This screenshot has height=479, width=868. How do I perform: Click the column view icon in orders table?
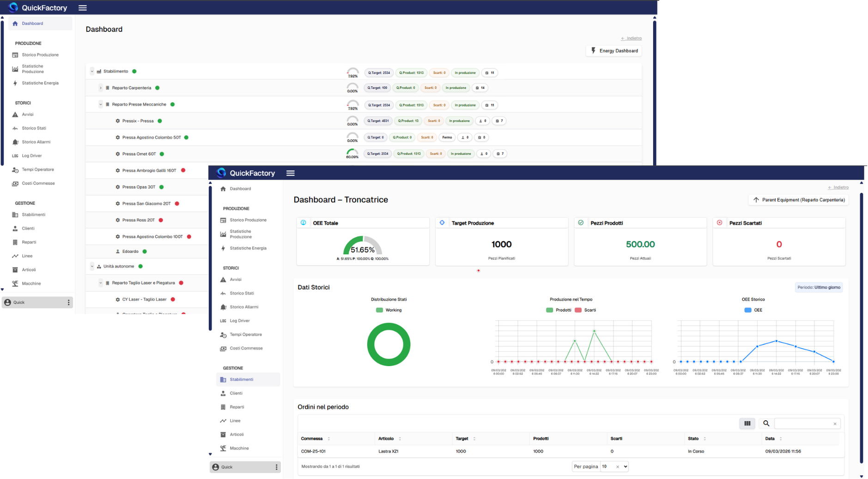tap(747, 423)
